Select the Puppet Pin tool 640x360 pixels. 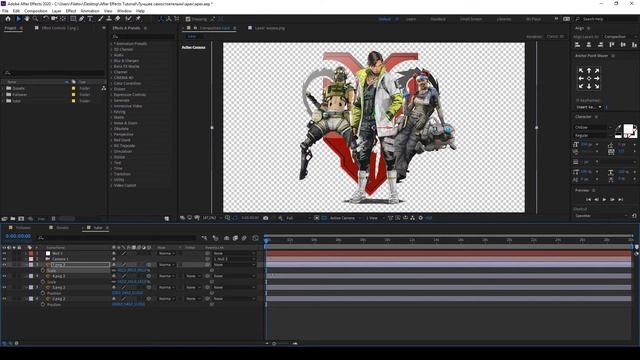click(x=138, y=19)
